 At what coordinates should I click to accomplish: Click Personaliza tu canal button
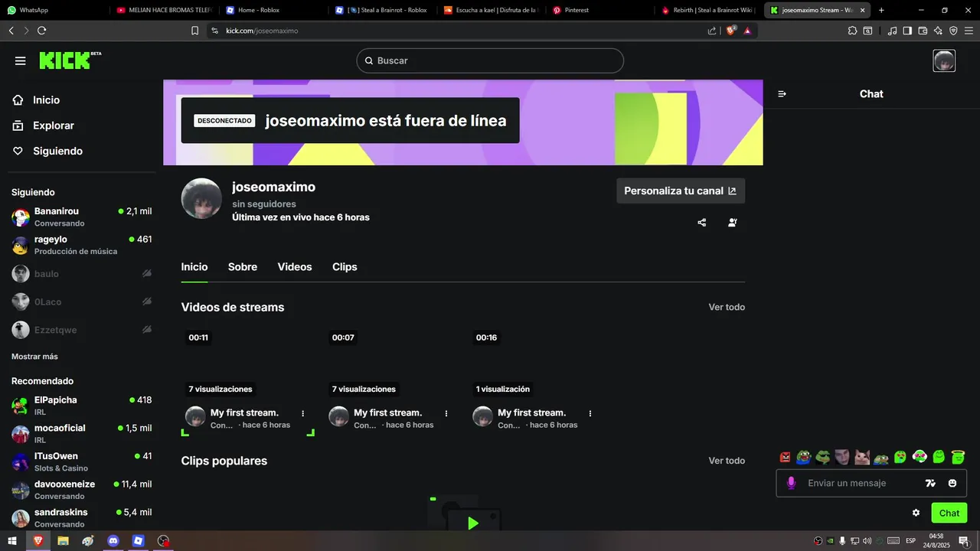(x=681, y=191)
